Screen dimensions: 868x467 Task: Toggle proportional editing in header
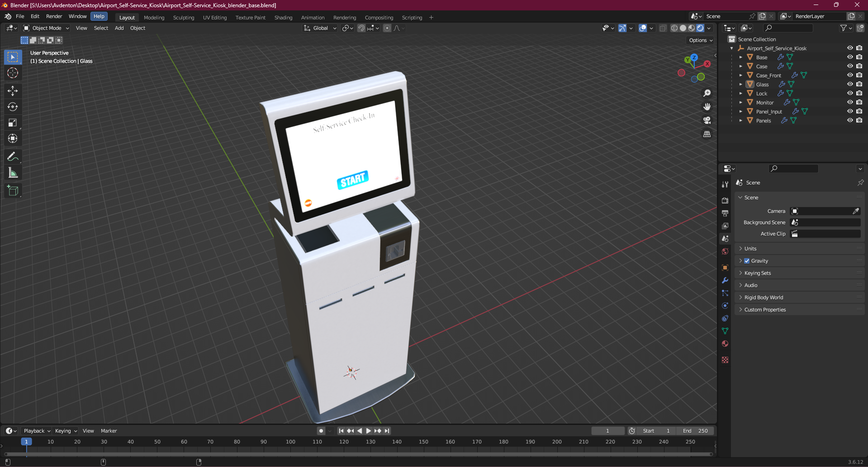pos(387,28)
